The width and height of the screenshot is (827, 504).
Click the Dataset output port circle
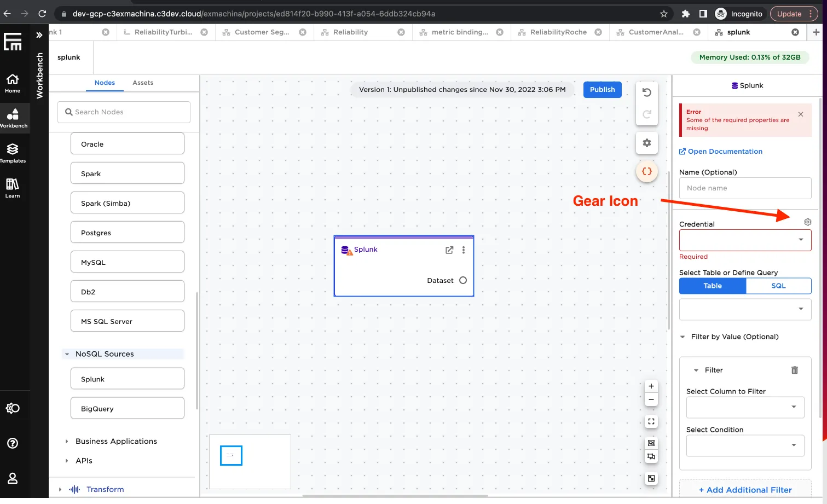coord(463,280)
